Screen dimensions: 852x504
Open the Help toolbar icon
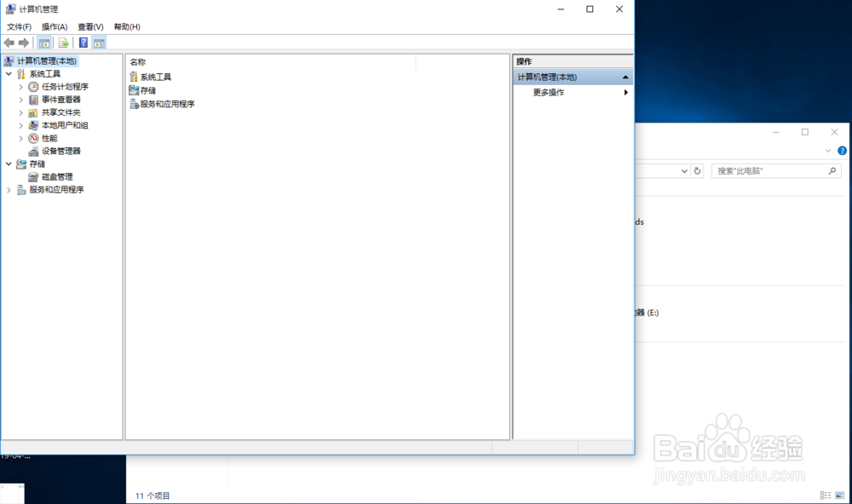(83, 43)
